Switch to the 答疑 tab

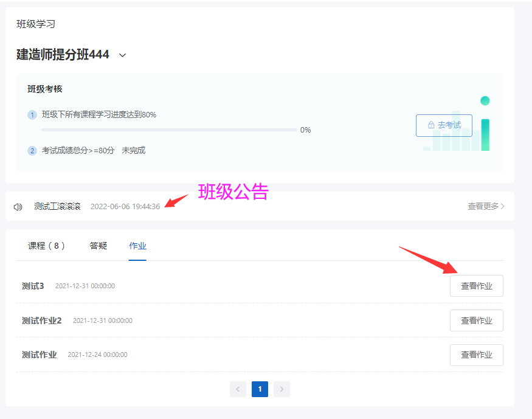[98, 246]
